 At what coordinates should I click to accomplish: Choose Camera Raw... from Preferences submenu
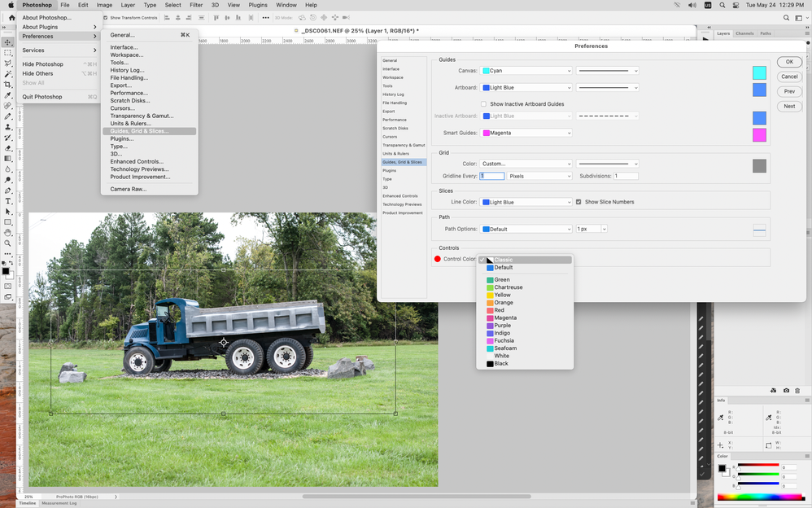[x=128, y=189]
